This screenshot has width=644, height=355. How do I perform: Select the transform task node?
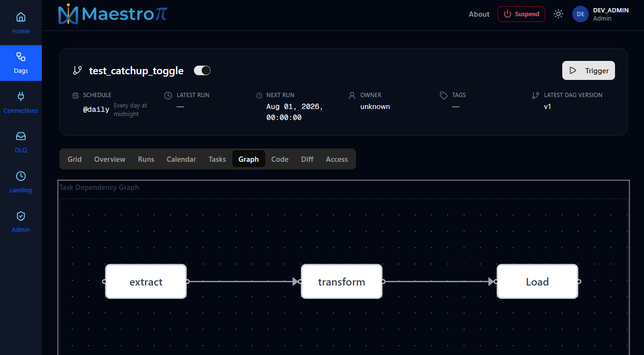click(342, 281)
